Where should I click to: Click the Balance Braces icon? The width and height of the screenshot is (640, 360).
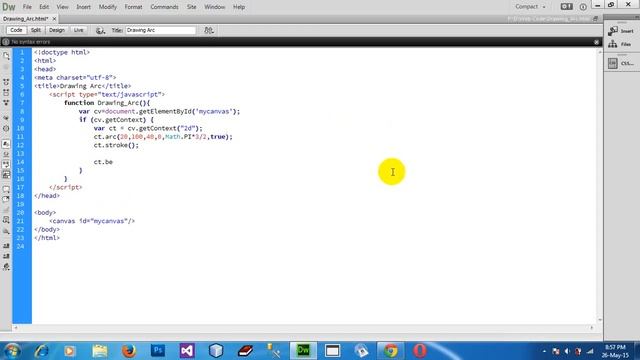tap(6, 129)
